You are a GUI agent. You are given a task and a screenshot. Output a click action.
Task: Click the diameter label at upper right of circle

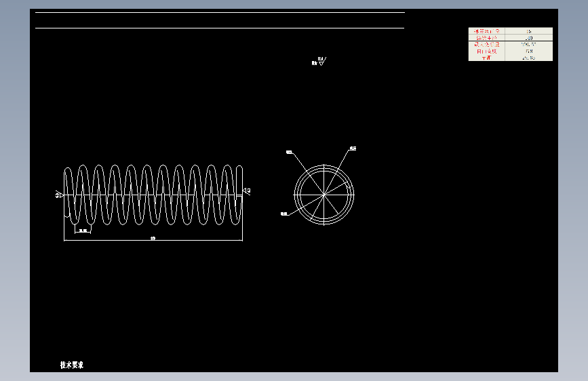(353, 148)
